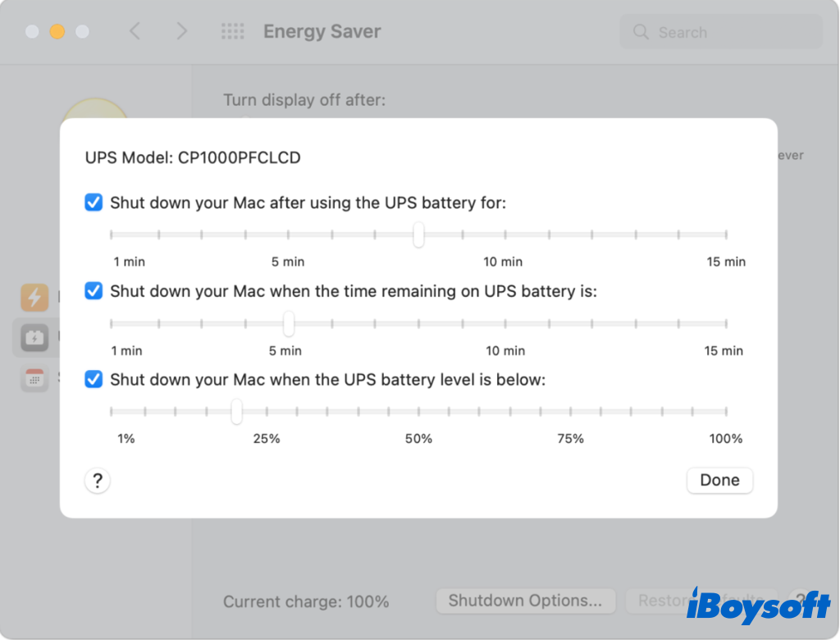Open the Show All preferences grid icon
This screenshot has height=640, width=840.
(x=233, y=32)
